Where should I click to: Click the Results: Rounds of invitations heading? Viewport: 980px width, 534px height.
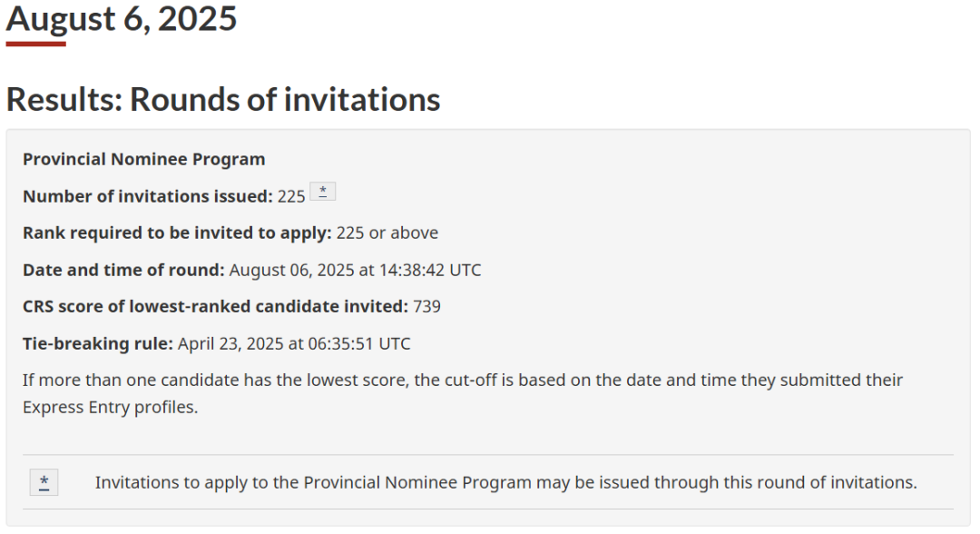pos(223,99)
